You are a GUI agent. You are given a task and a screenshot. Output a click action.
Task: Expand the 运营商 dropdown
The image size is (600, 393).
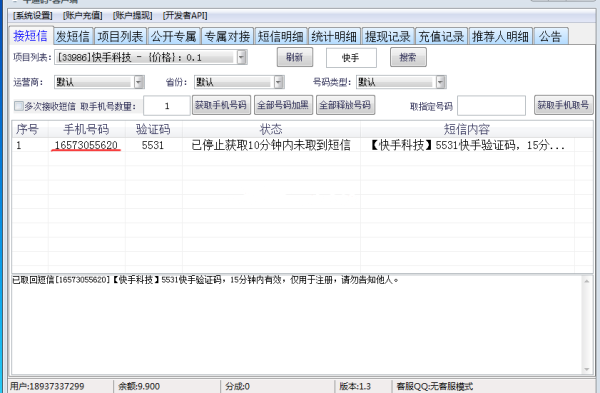pyautogui.click(x=139, y=82)
